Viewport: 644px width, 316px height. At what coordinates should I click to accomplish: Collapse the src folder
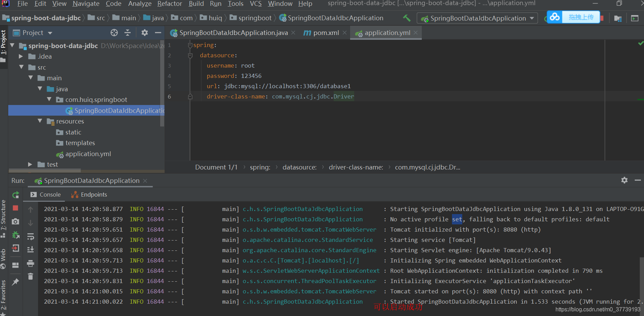click(x=21, y=67)
